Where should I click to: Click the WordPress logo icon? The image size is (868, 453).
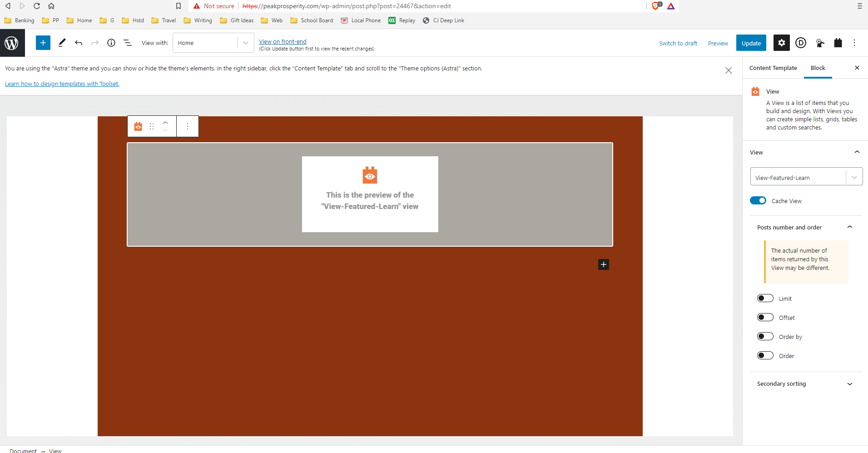pyautogui.click(x=12, y=43)
